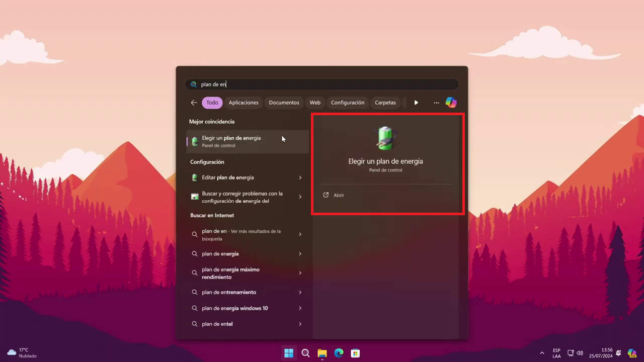Click the ESP LAA language indicator

coord(556,353)
